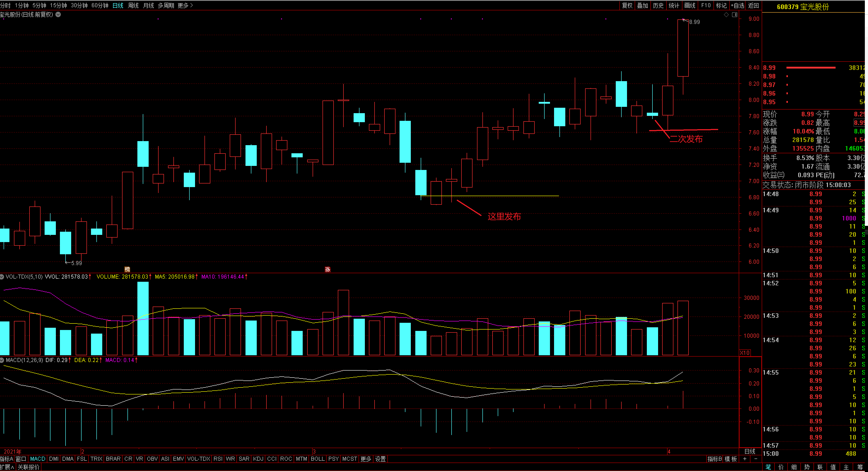
Task: Select the VOL-TDX indicator tab
Action: click(199, 459)
